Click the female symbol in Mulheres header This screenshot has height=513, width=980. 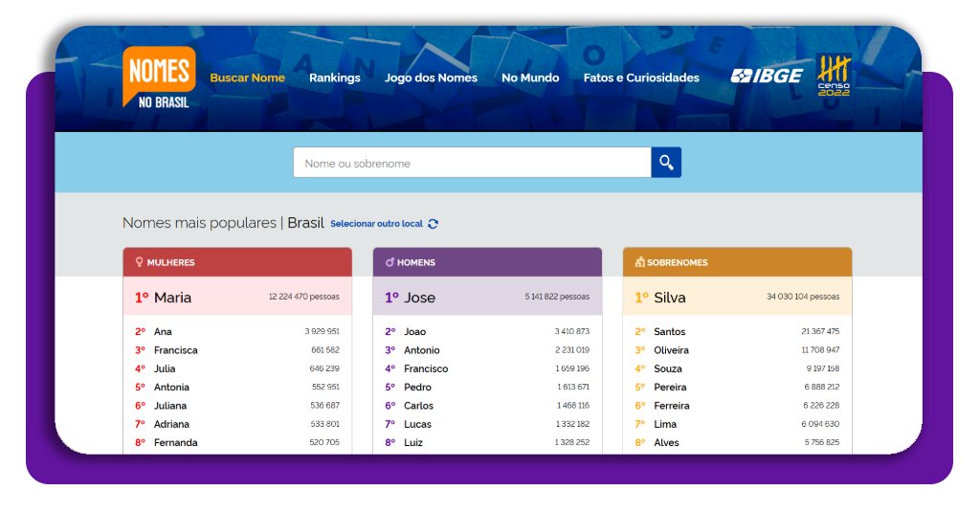(140, 262)
